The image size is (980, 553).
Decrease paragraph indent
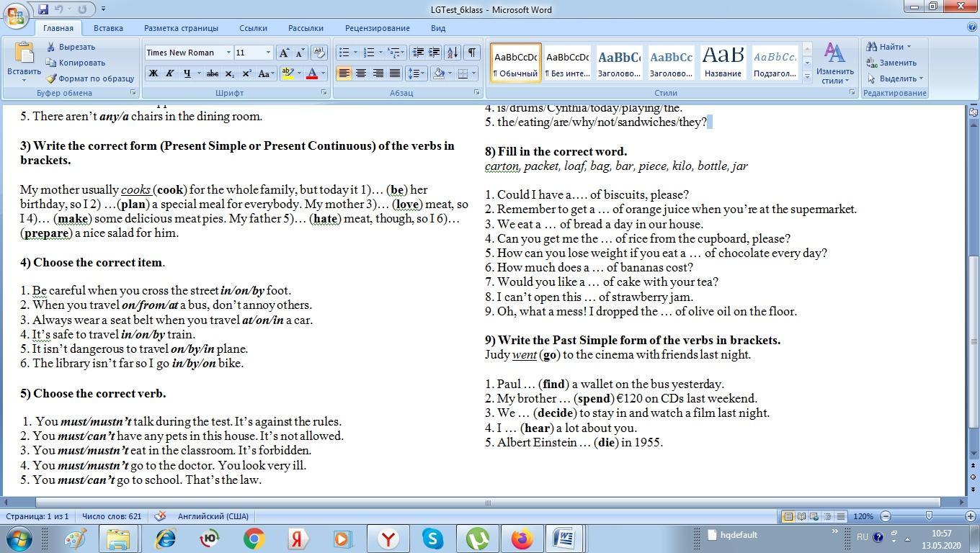point(418,53)
